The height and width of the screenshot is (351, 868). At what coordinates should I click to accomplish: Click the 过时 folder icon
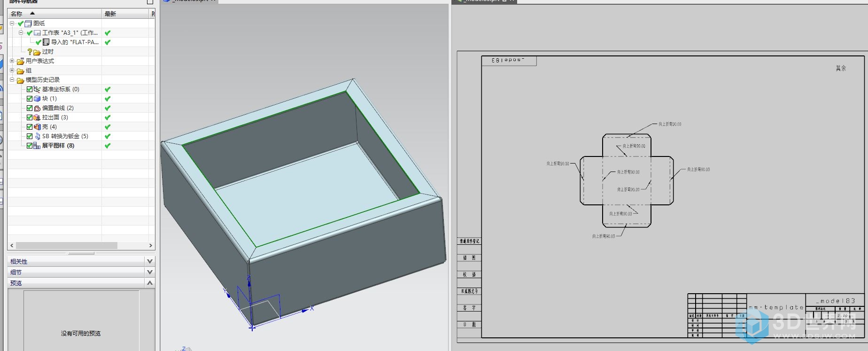[x=37, y=52]
